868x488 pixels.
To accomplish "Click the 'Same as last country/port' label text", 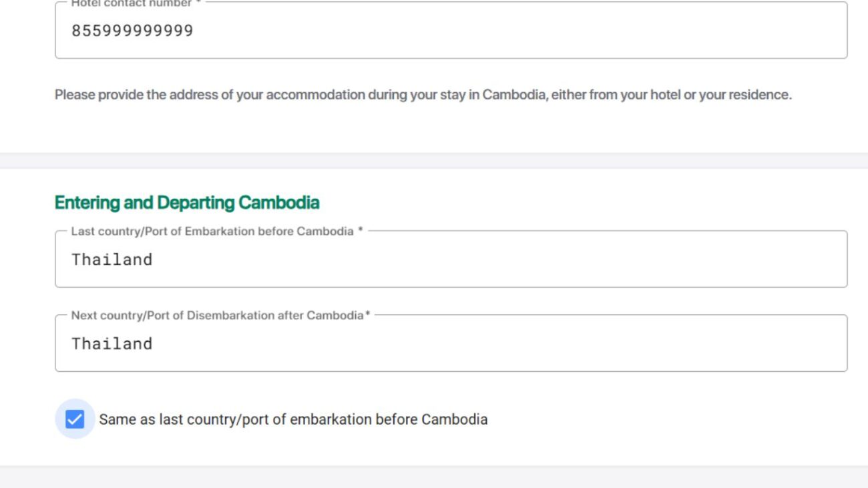I will [x=293, y=419].
